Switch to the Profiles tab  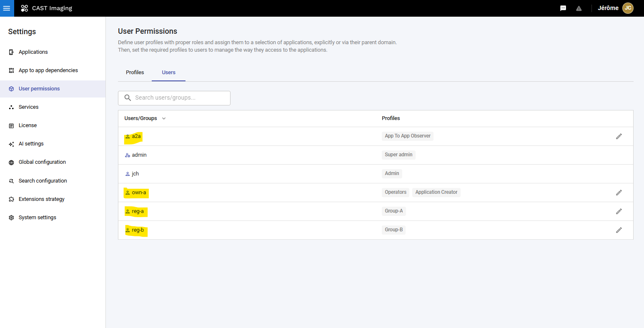(135, 73)
